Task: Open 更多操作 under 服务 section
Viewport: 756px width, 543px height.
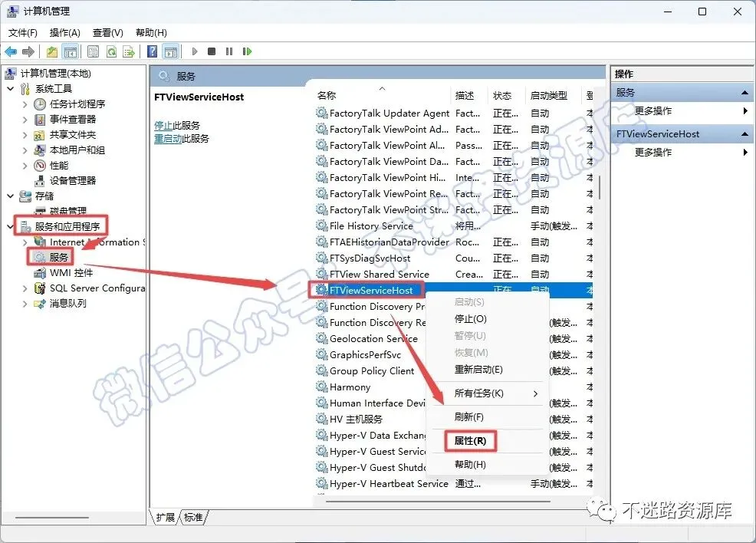Action: (x=682, y=111)
